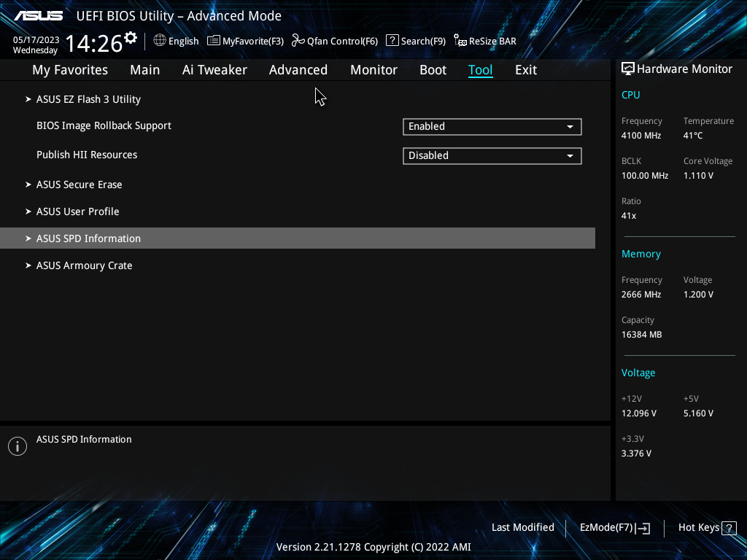Click the ASUS logo
Screen dimensions: 747x560
(x=38, y=16)
